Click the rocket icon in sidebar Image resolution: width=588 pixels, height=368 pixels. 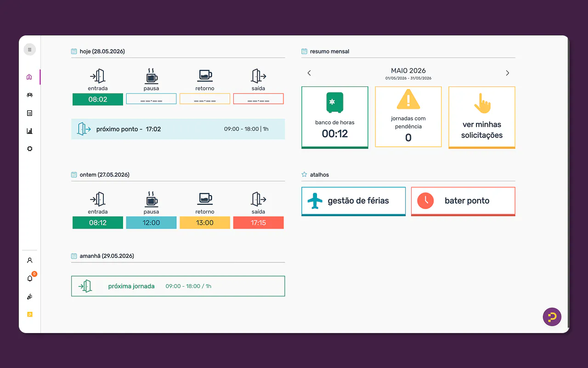29,297
